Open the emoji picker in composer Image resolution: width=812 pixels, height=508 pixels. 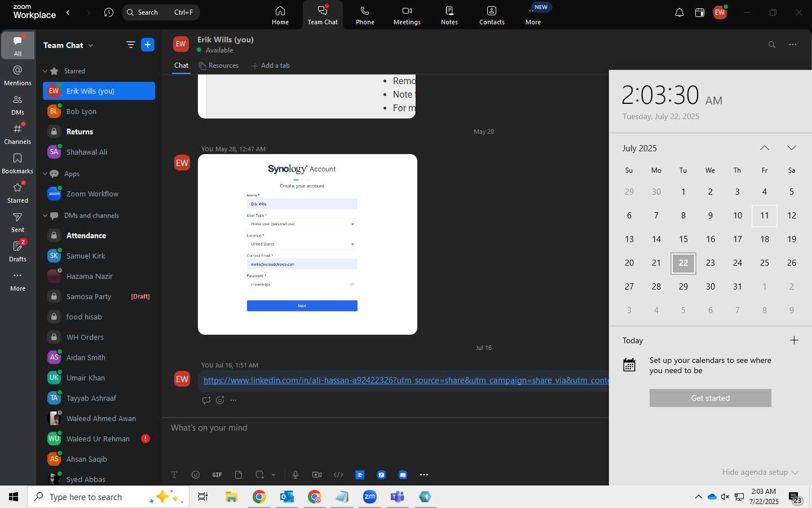(x=196, y=475)
